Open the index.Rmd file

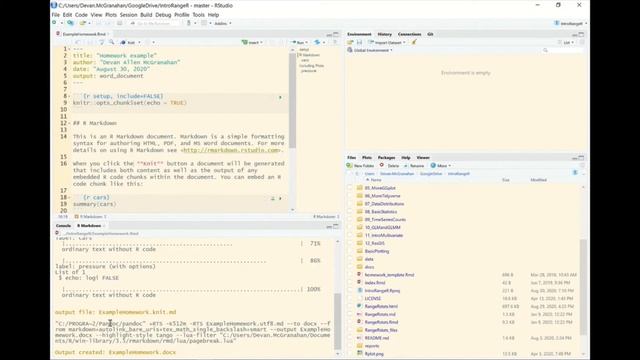point(375,283)
